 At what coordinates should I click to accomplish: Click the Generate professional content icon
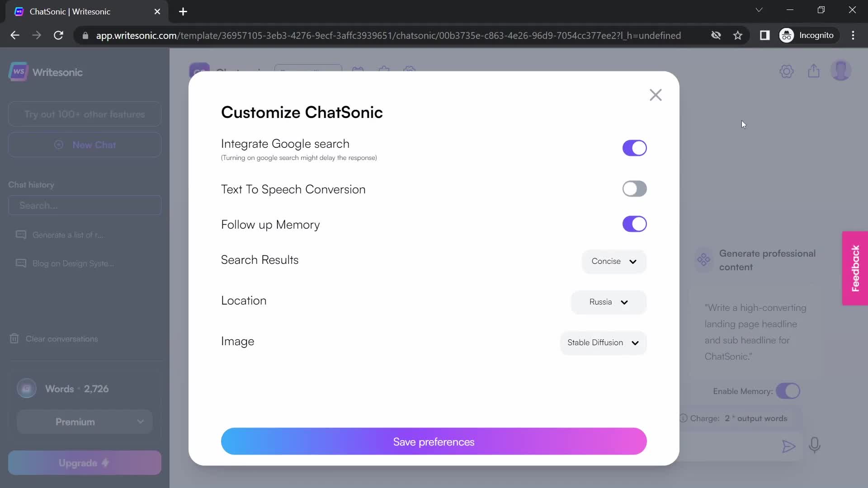[x=703, y=259]
